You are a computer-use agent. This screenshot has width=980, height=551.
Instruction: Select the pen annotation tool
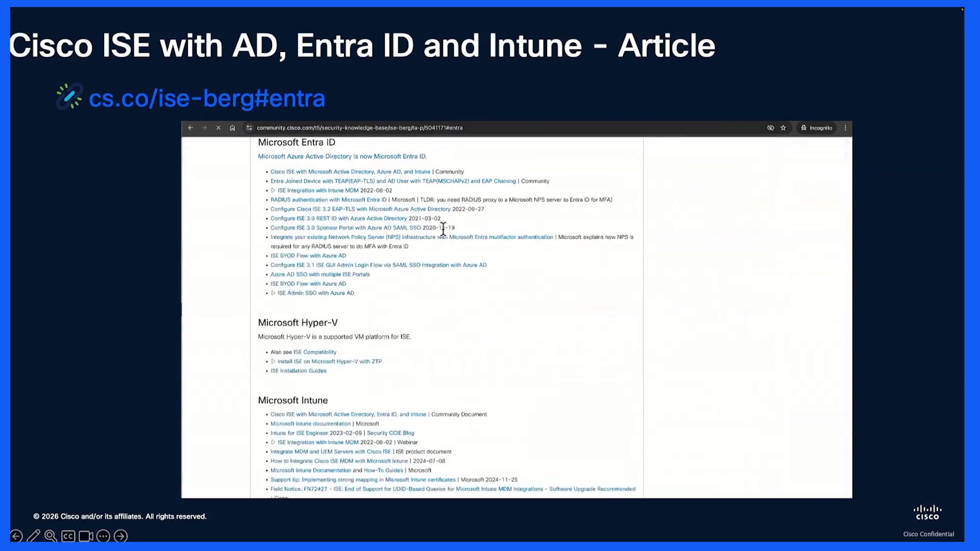34,536
